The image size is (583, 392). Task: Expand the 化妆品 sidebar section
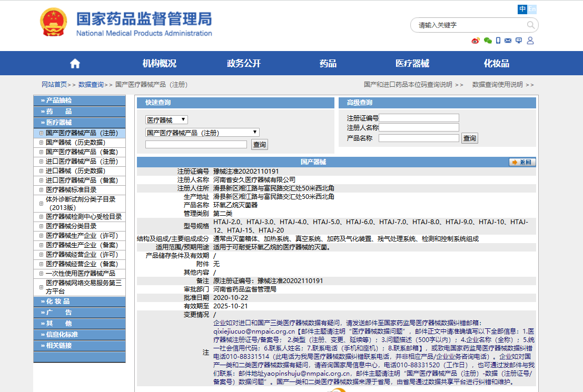pos(80,301)
